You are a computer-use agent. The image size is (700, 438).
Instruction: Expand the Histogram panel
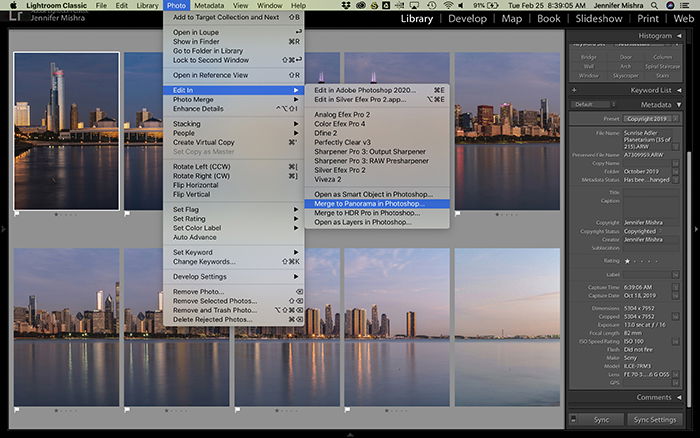pos(679,36)
